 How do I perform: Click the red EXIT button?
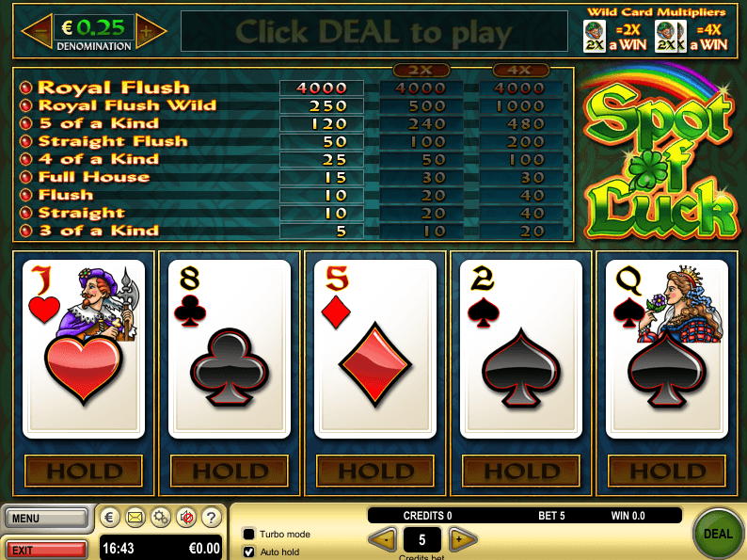[x=46, y=550]
